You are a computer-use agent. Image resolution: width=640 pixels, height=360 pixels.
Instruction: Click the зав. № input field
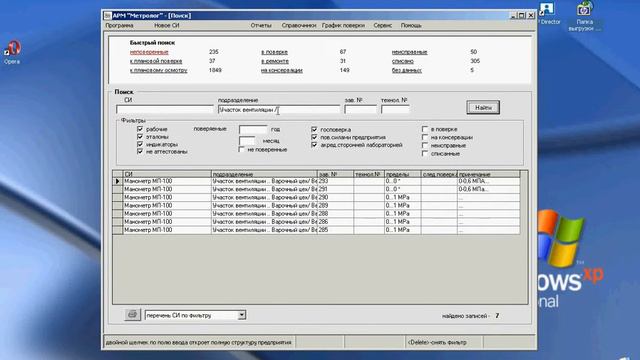[x=360, y=109]
